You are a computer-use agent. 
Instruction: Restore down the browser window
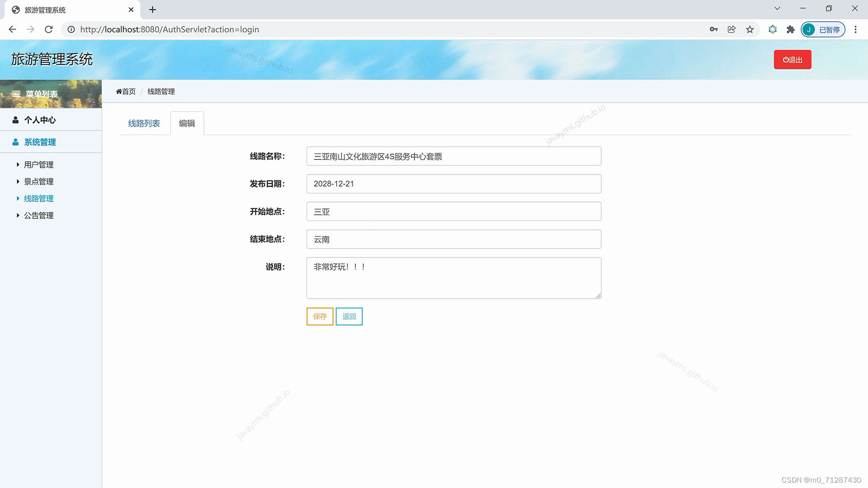point(829,9)
